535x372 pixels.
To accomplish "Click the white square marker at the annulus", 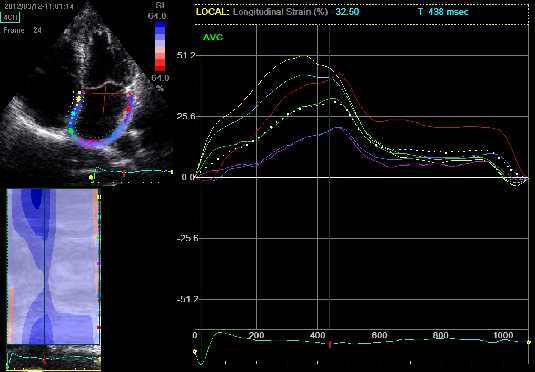I will point(79,92).
